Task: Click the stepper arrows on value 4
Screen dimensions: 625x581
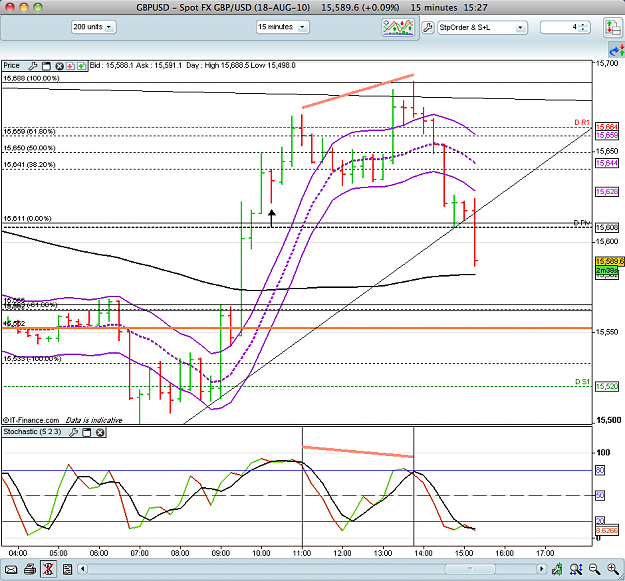Action: (x=583, y=27)
